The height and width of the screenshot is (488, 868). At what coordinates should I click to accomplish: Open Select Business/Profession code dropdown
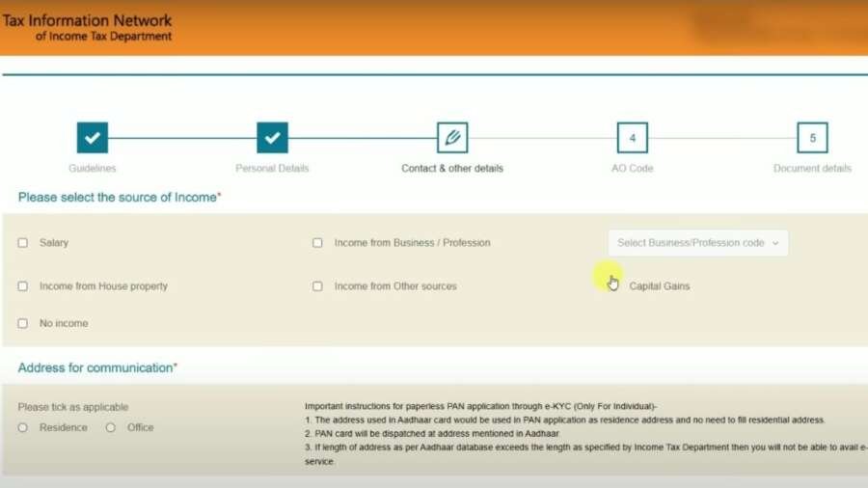tap(698, 243)
